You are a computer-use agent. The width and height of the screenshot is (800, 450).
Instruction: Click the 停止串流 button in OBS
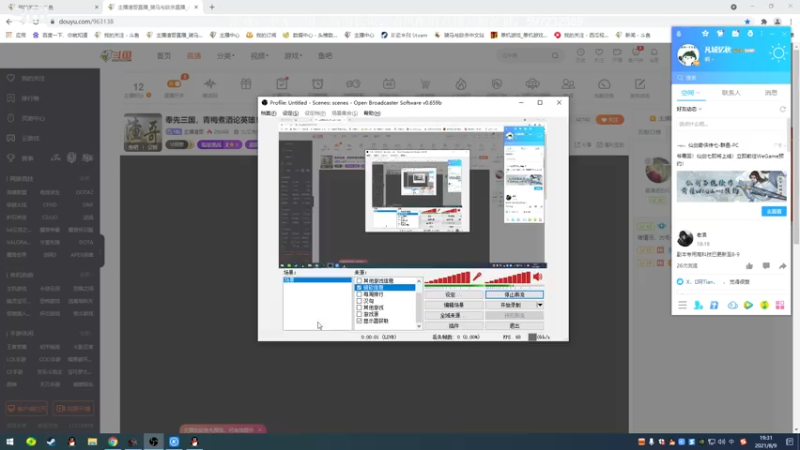[x=514, y=294]
